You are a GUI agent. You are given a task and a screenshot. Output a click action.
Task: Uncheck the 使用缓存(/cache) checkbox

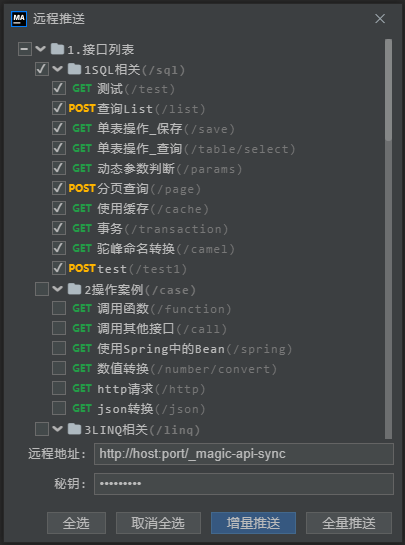click(x=59, y=208)
